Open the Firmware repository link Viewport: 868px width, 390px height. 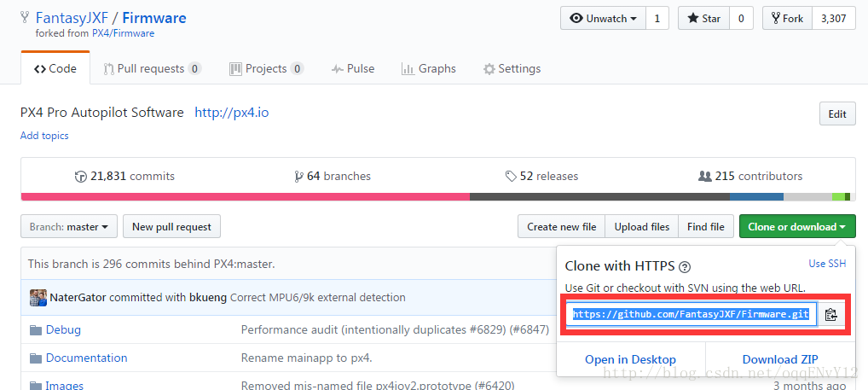(x=153, y=18)
